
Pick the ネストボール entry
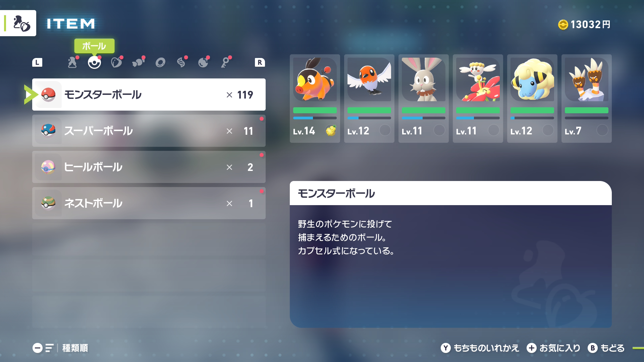[149, 203]
